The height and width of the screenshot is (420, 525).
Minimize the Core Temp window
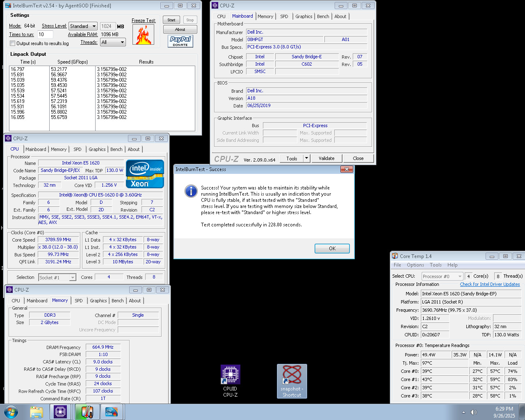[492, 256]
